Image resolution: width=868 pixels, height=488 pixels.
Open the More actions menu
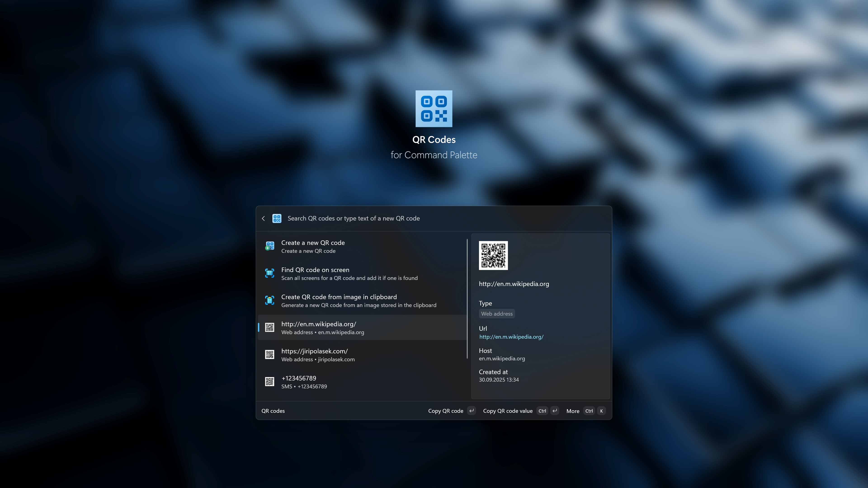[x=573, y=411]
